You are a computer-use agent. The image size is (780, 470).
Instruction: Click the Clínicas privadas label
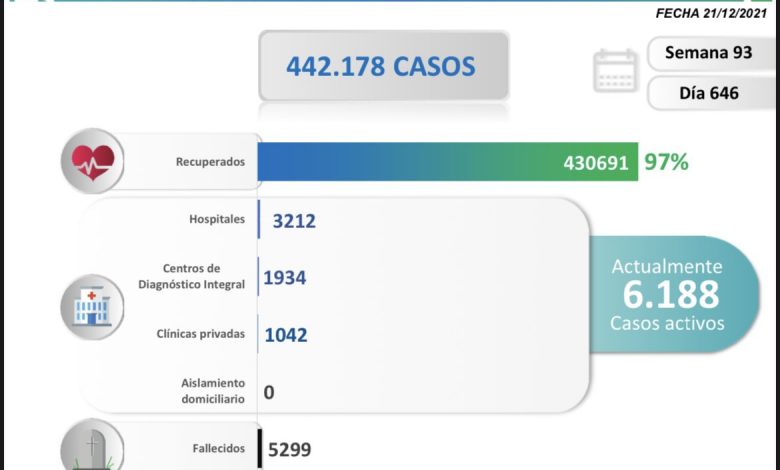(201, 334)
